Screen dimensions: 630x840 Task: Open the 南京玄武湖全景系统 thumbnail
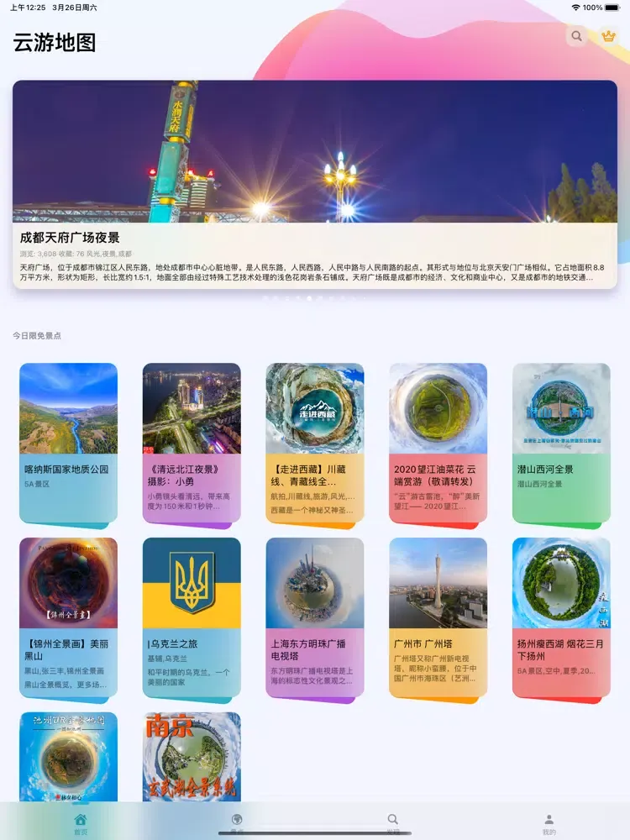pos(192,757)
